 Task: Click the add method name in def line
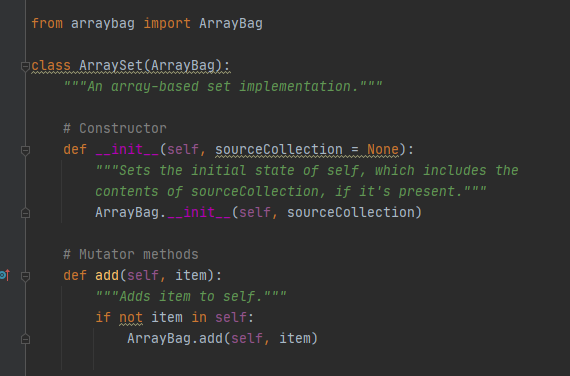(107, 275)
